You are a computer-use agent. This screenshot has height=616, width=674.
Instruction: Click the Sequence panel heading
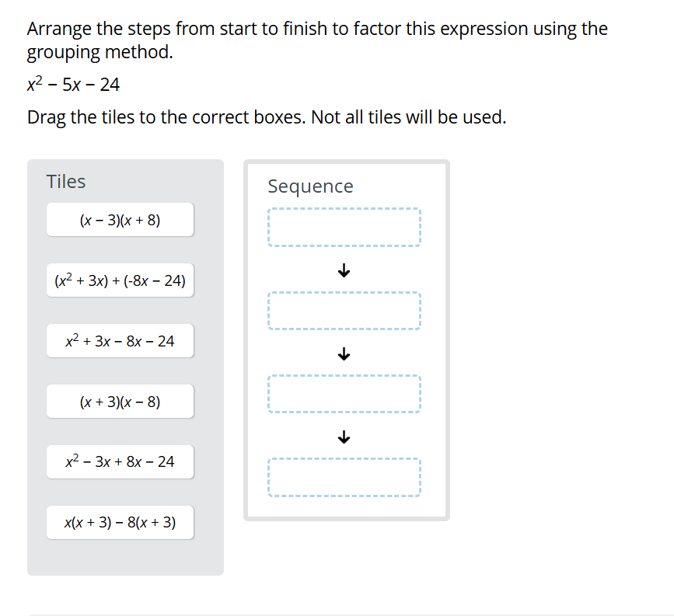310,186
